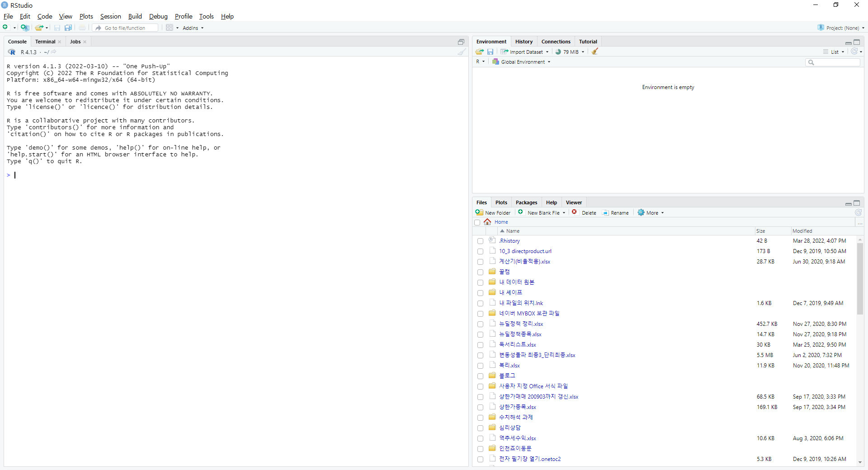Click the Save current document icon
The height and width of the screenshot is (470, 868).
[x=57, y=28]
